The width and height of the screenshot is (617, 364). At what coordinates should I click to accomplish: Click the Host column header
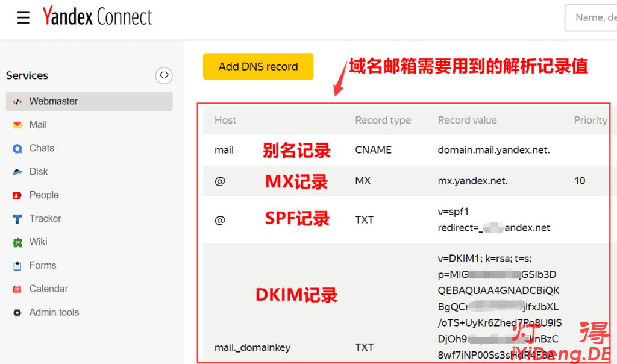click(225, 121)
